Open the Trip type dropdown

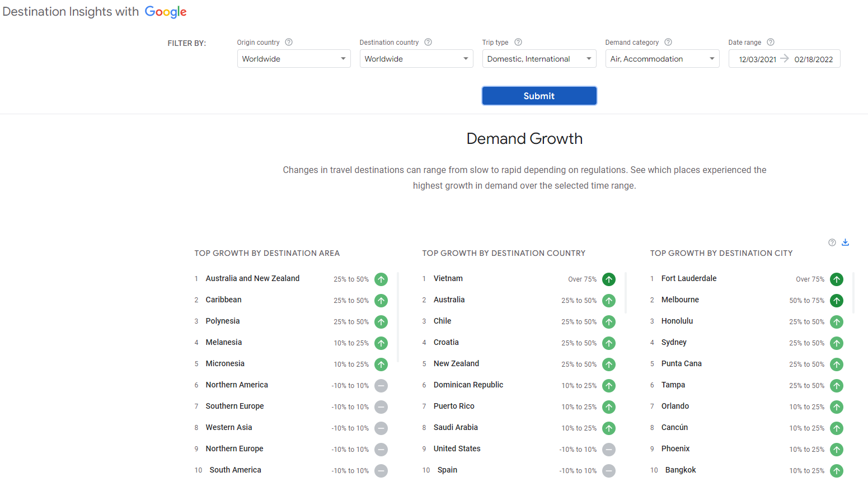pyautogui.click(x=539, y=59)
